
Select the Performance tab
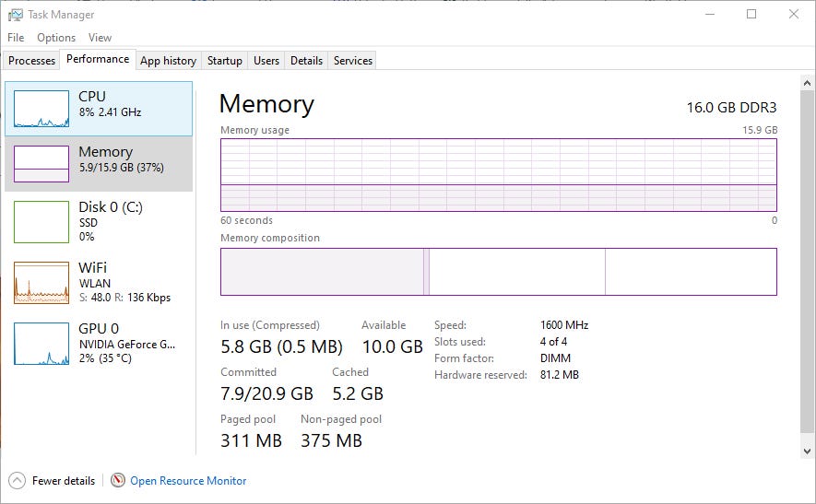[98, 59]
